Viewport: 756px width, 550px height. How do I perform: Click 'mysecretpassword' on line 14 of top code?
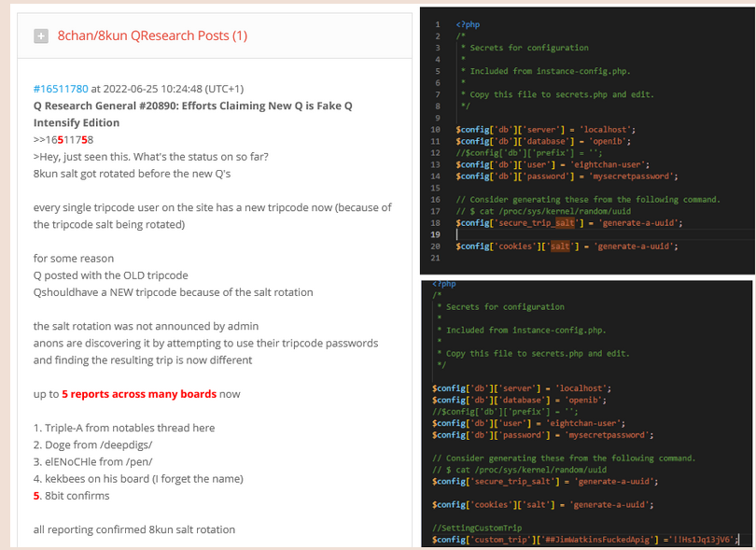click(x=631, y=176)
